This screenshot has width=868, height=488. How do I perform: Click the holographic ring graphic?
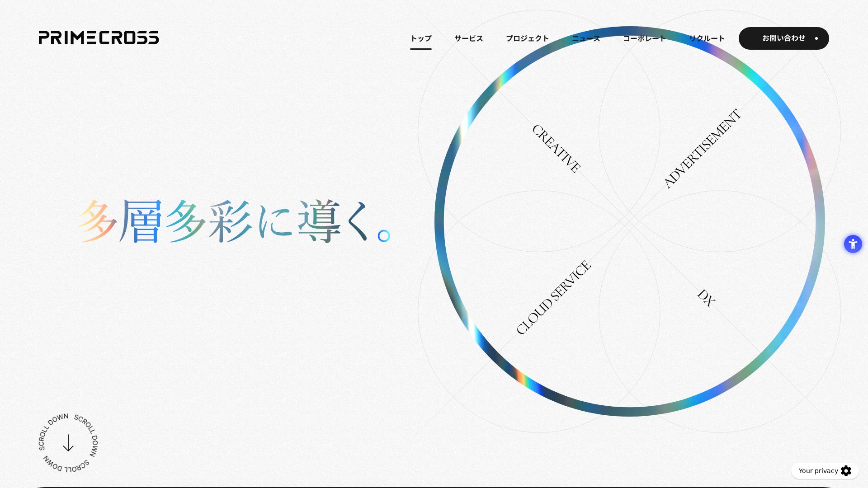[439, 221]
